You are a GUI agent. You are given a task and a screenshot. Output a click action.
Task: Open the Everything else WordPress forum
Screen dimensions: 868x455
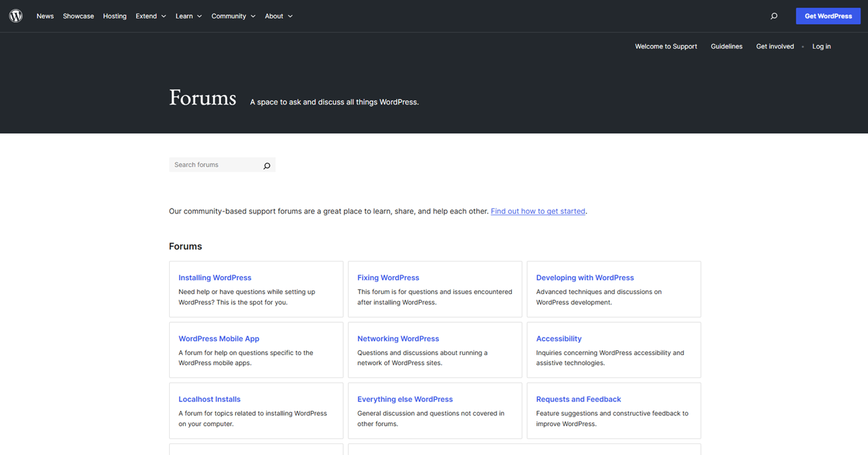click(x=404, y=399)
